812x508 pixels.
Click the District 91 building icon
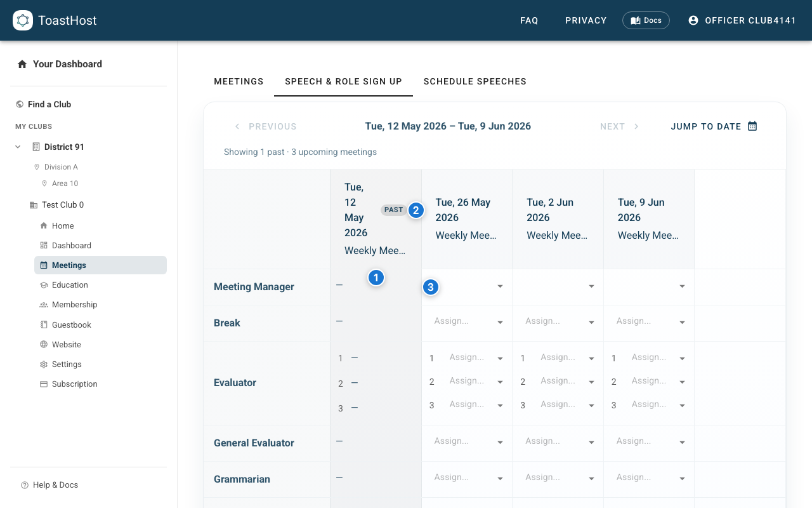36,147
